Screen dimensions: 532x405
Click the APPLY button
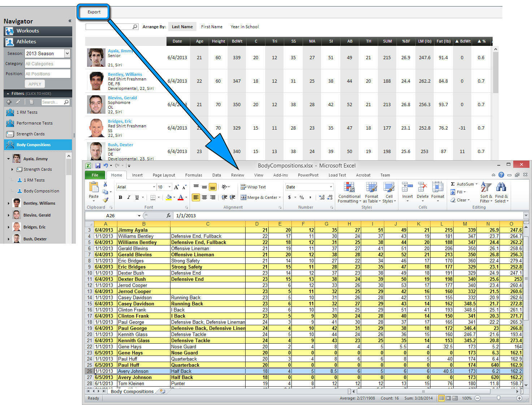pos(35,84)
